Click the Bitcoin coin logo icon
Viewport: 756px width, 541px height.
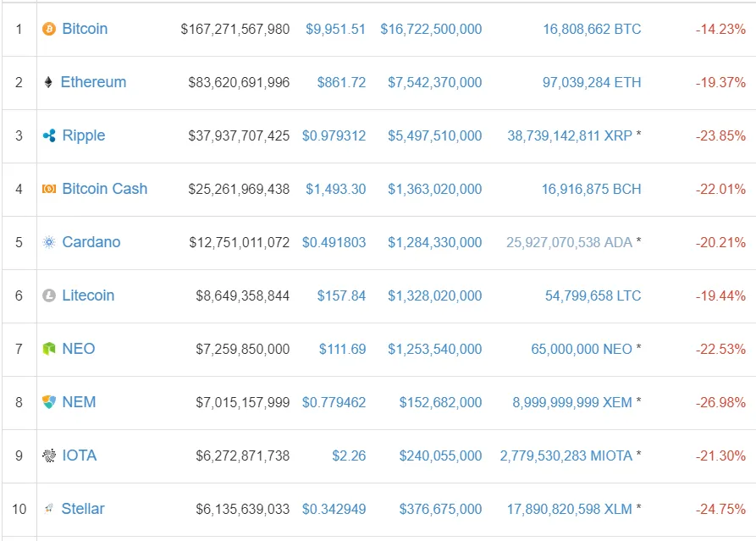point(49,29)
